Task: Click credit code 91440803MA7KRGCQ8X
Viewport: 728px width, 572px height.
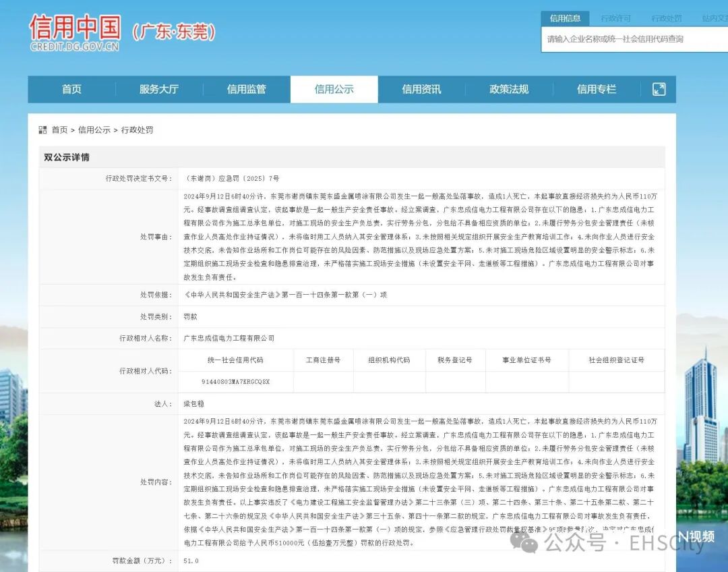Action: tap(235, 382)
